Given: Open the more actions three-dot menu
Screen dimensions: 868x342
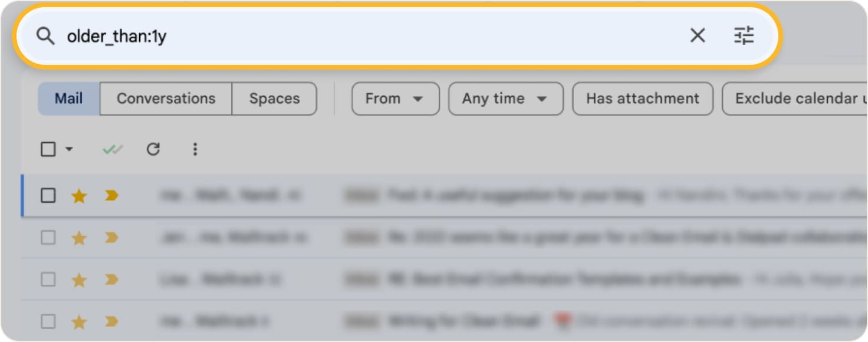Looking at the screenshot, I should tap(195, 149).
